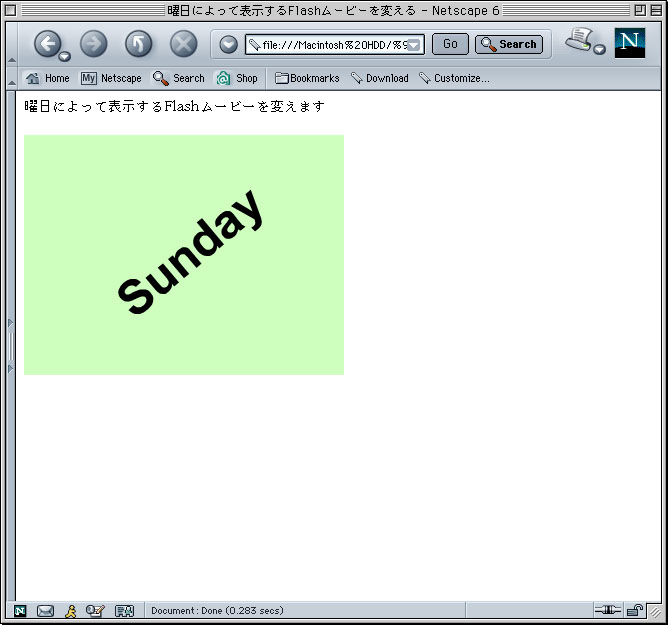Image resolution: width=668 pixels, height=625 pixels.
Task: Open the My Sidebar grippy handle
Action: tap(11, 346)
